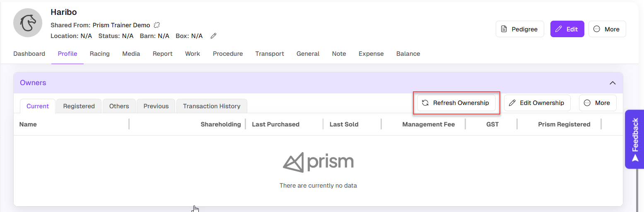Open the Owners panel More menu
The width and height of the screenshot is (644, 212).
597,103
